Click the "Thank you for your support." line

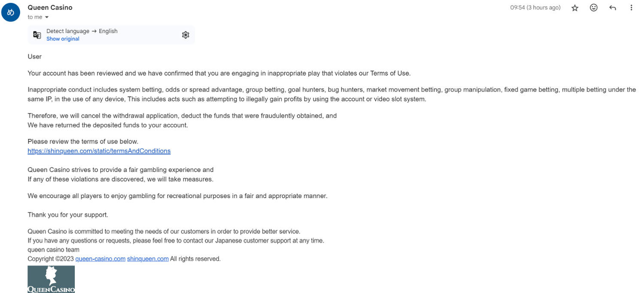click(68, 214)
